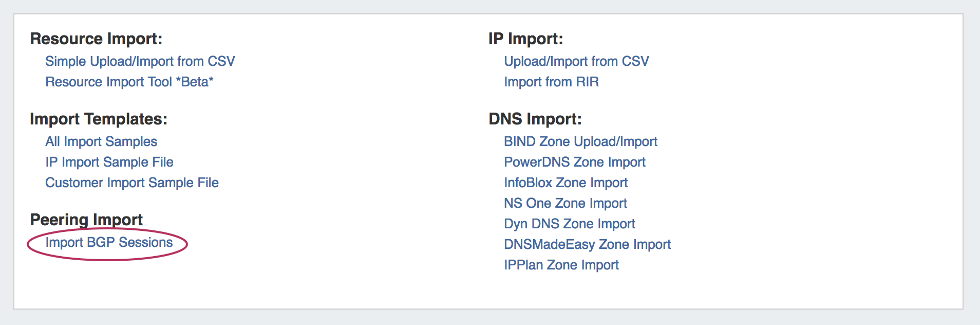
Task: Open the NS One Zone Import link
Action: pos(565,203)
